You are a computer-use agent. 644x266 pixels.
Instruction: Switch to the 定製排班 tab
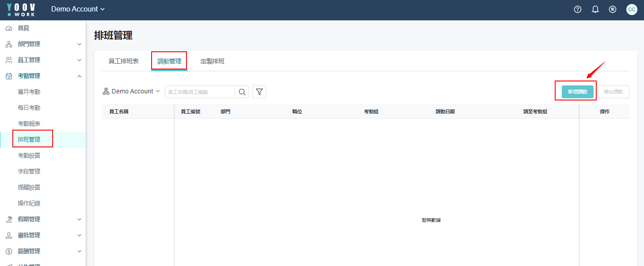tap(213, 62)
